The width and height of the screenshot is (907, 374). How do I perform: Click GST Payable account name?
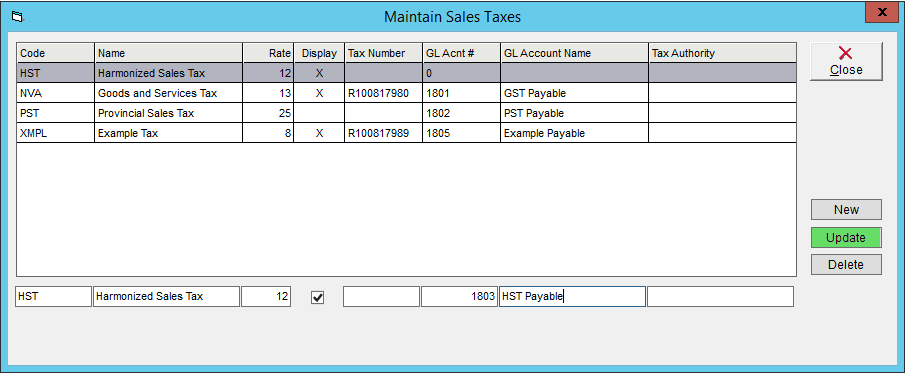coord(574,93)
